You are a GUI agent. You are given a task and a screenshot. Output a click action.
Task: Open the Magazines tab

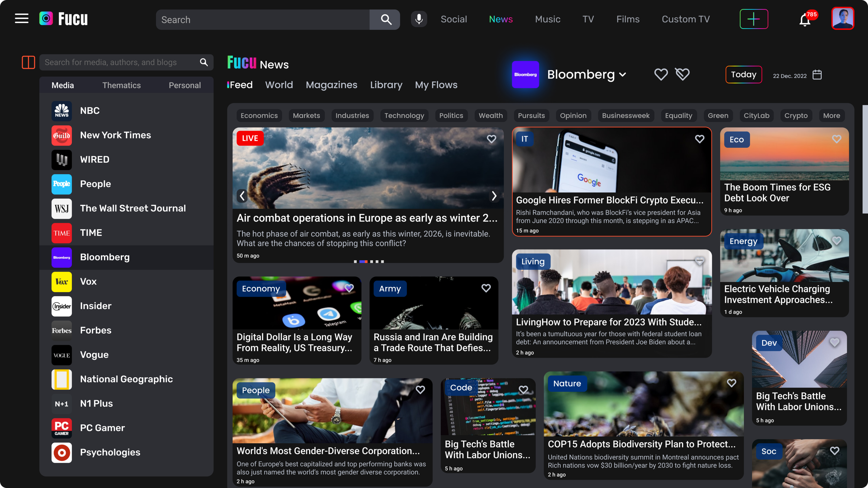click(331, 85)
